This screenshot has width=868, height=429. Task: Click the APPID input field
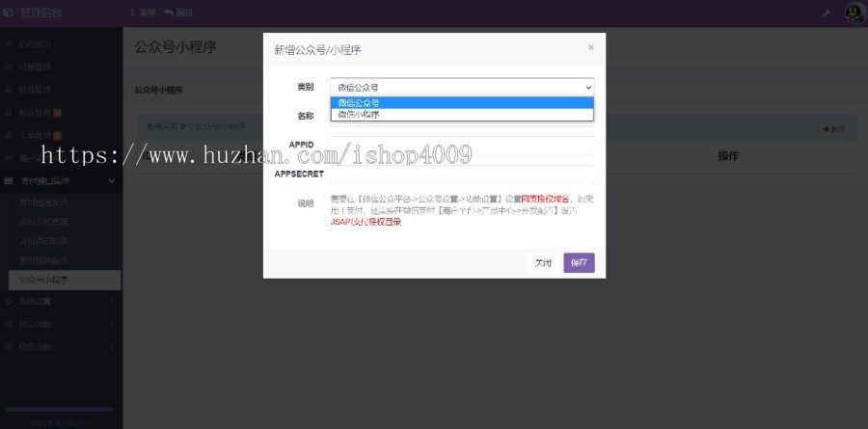pos(462,145)
